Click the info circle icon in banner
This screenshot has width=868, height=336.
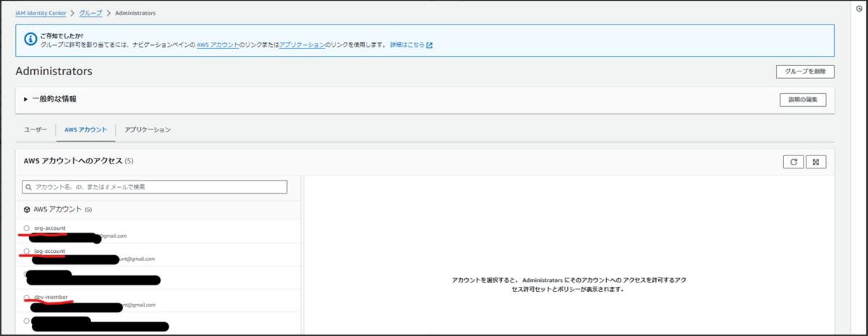30,40
